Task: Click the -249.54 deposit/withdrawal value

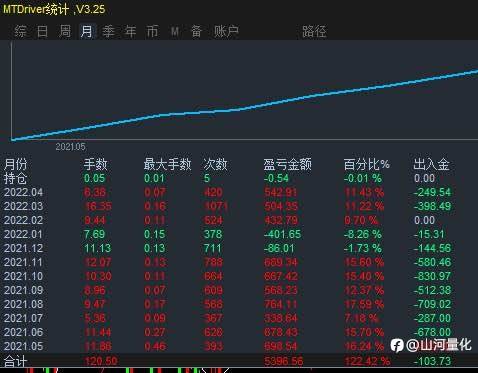Action: (x=432, y=192)
